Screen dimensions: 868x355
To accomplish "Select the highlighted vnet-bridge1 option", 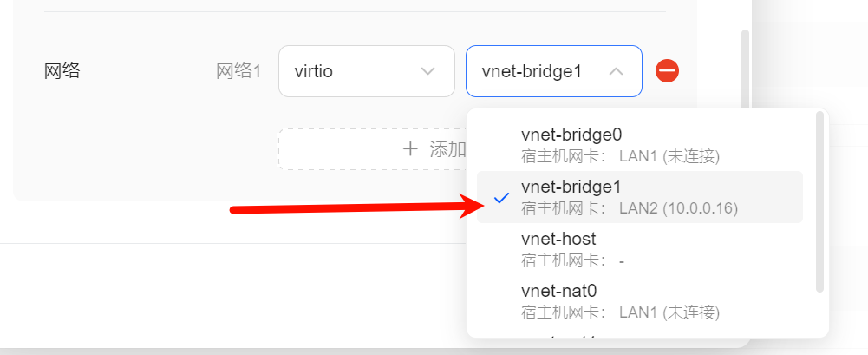I will click(639, 197).
